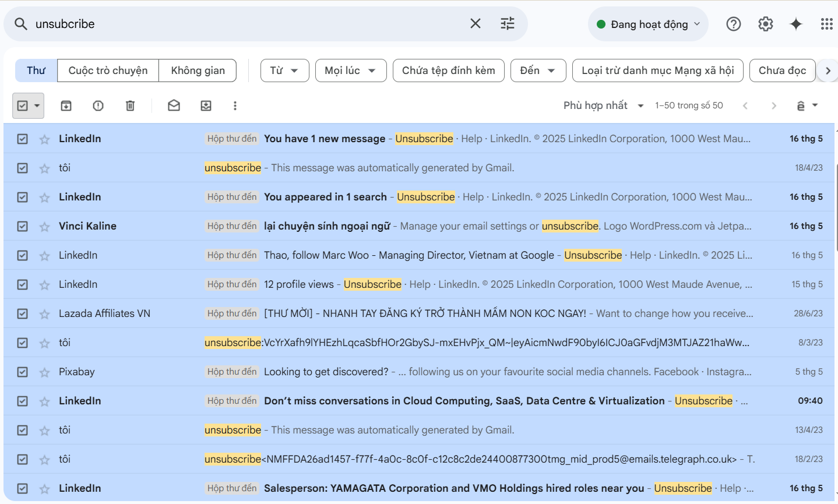Open the "Mọi lúc" time filter dropdown
838x504 pixels.
tap(350, 71)
